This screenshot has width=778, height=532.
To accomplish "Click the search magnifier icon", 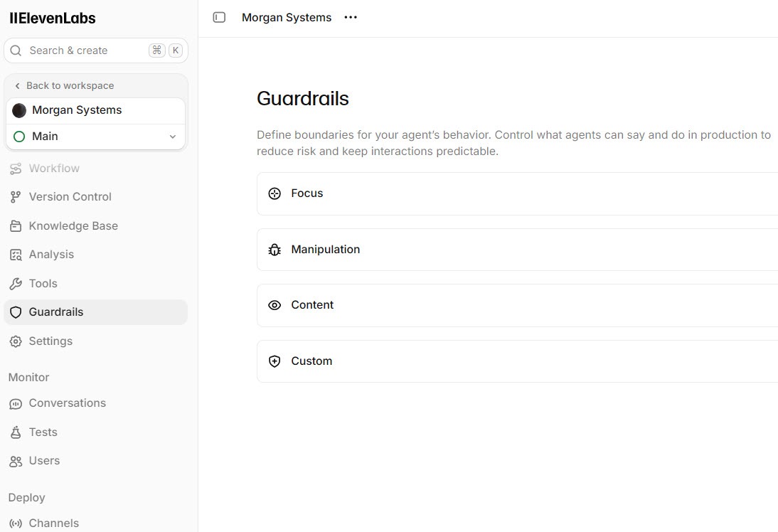I will click(16, 50).
